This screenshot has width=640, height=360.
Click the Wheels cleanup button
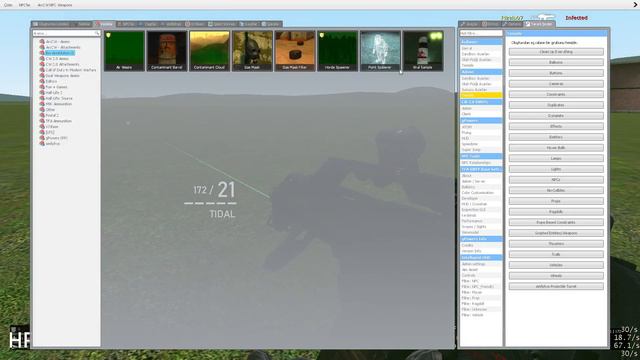[556, 276]
